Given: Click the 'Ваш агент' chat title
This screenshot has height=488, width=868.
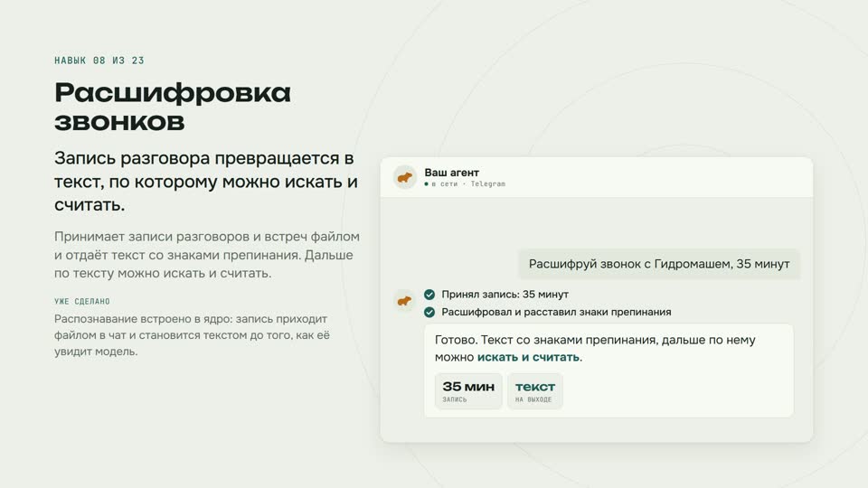Looking at the screenshot, I should tap(452, 173).
